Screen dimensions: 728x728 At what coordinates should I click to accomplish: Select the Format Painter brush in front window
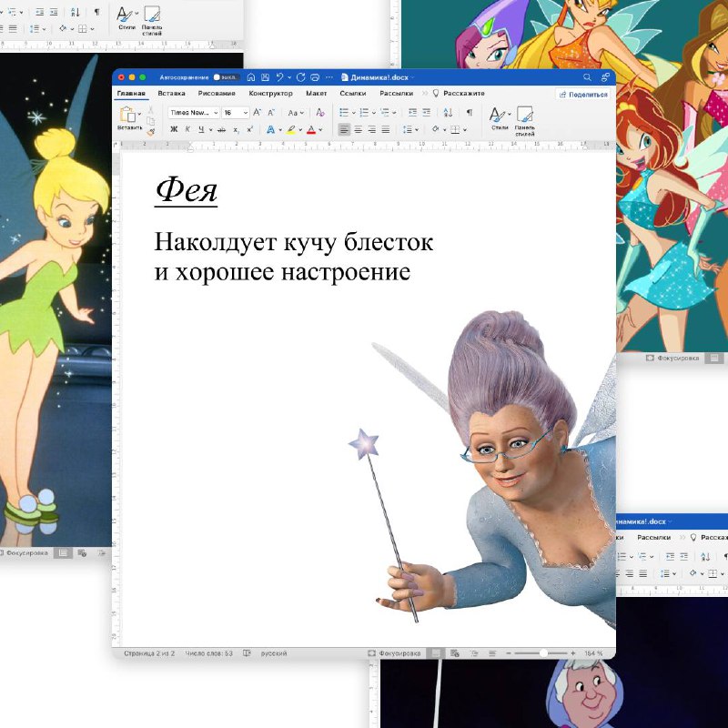click(150, 132)
